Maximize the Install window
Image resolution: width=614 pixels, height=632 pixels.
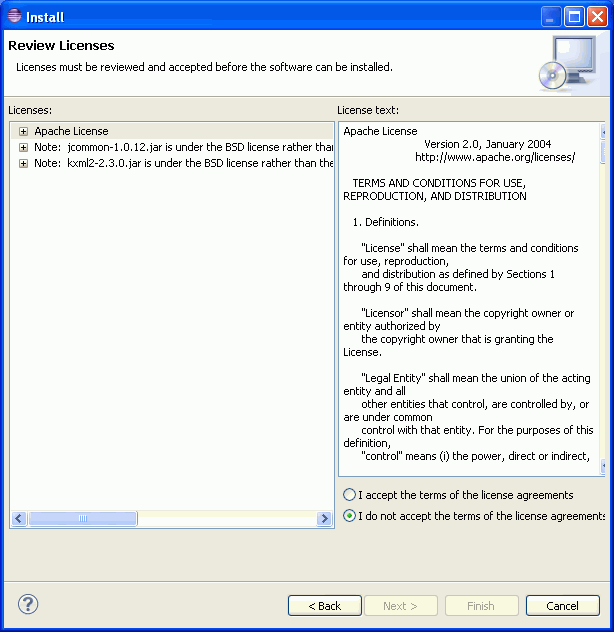pos(574,17)
